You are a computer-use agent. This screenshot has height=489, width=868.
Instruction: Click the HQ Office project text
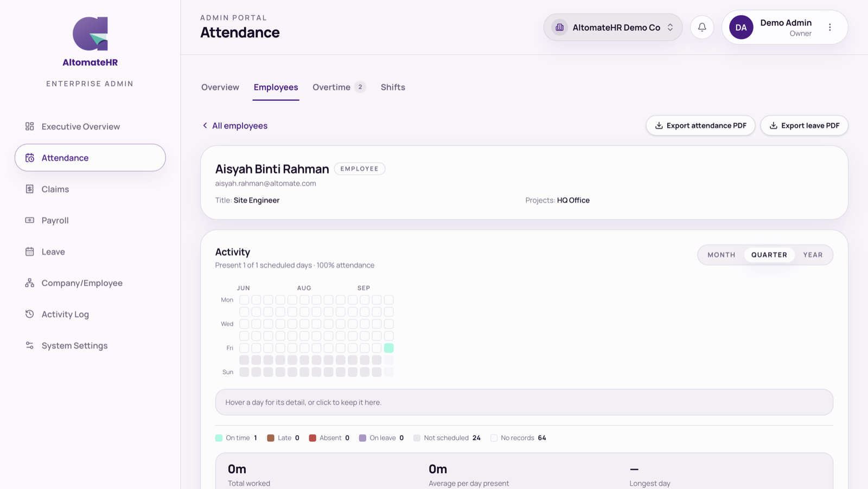pyautogui.click(x=573, y=200)
